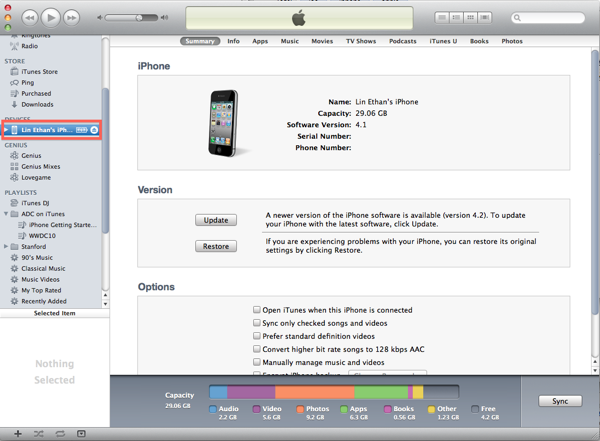Expand Lin Ethan's iPhone device tree
The height and width of the screenshot is (441, 600).
7,130
